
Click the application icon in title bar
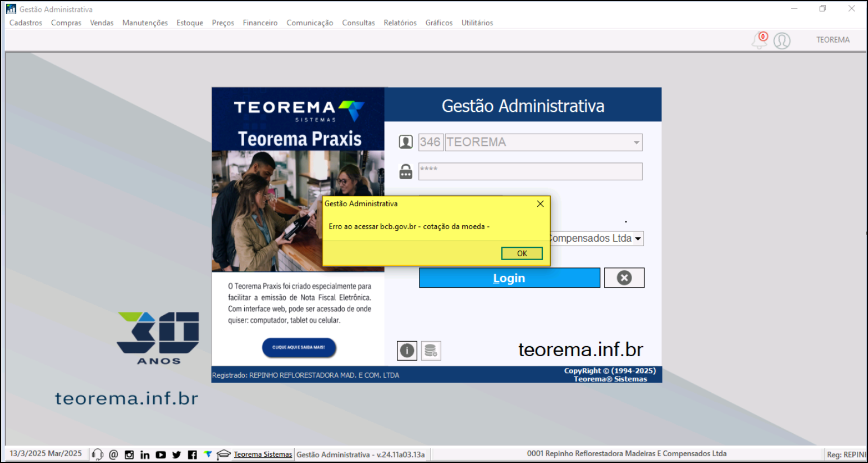(x=11, y=9)
